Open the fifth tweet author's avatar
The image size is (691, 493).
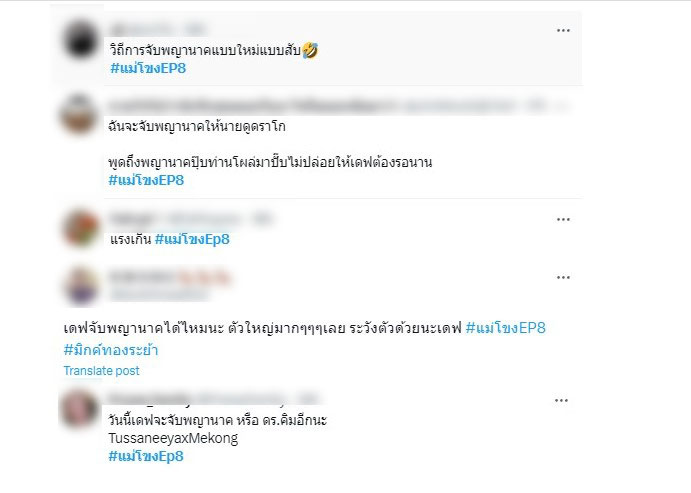pos(79,409)
